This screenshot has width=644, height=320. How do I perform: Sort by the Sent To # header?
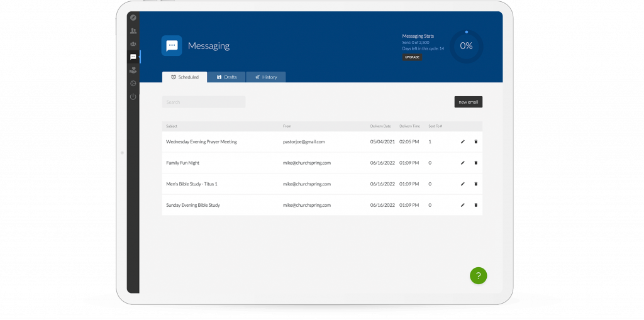click(435, 126)
